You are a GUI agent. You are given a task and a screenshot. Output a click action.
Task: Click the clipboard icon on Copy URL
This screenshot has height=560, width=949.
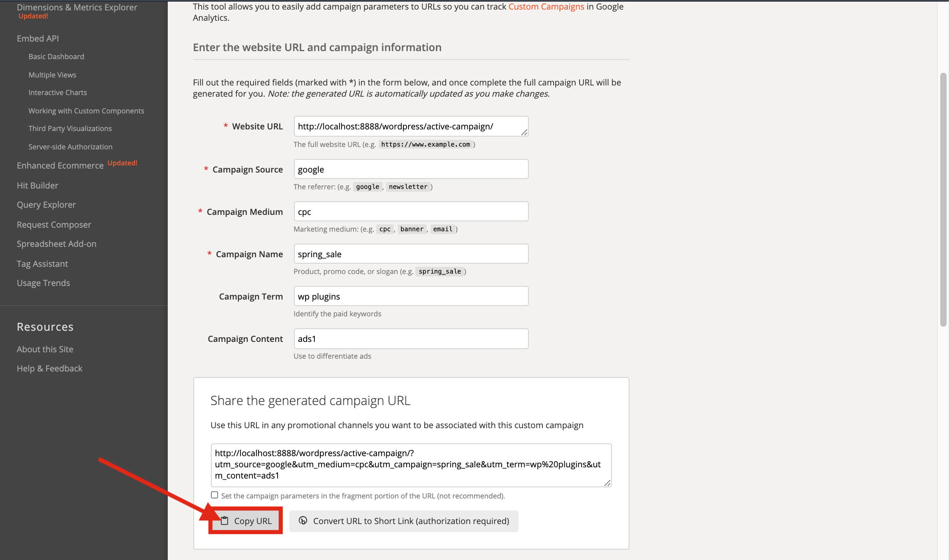point(224,520)
